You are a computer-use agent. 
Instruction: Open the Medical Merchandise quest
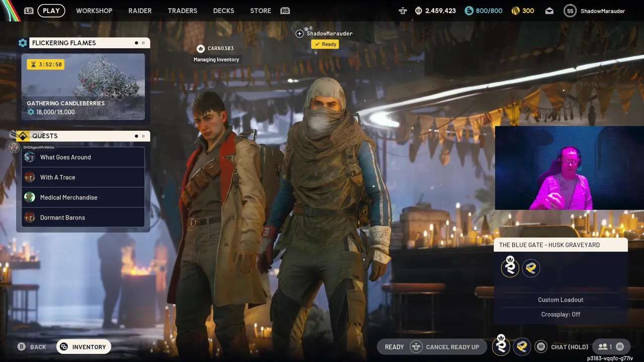pyautogui.click(x=83, y=198)
